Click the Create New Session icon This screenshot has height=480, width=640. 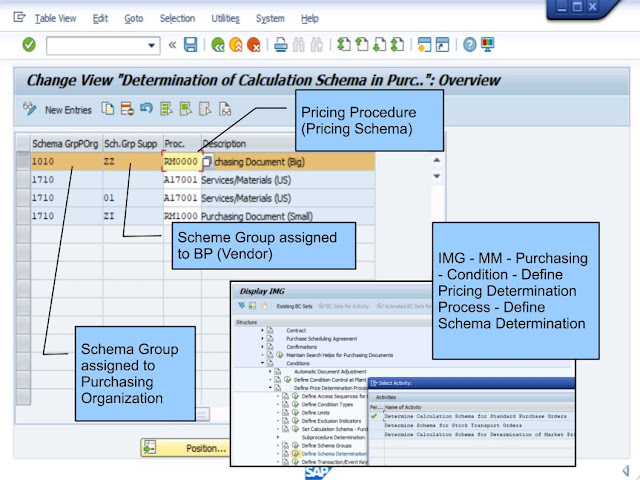(424, 44)
